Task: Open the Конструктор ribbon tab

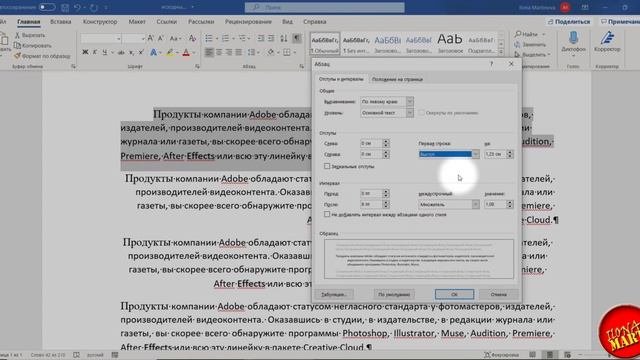Action: click(x=100, y=22)
